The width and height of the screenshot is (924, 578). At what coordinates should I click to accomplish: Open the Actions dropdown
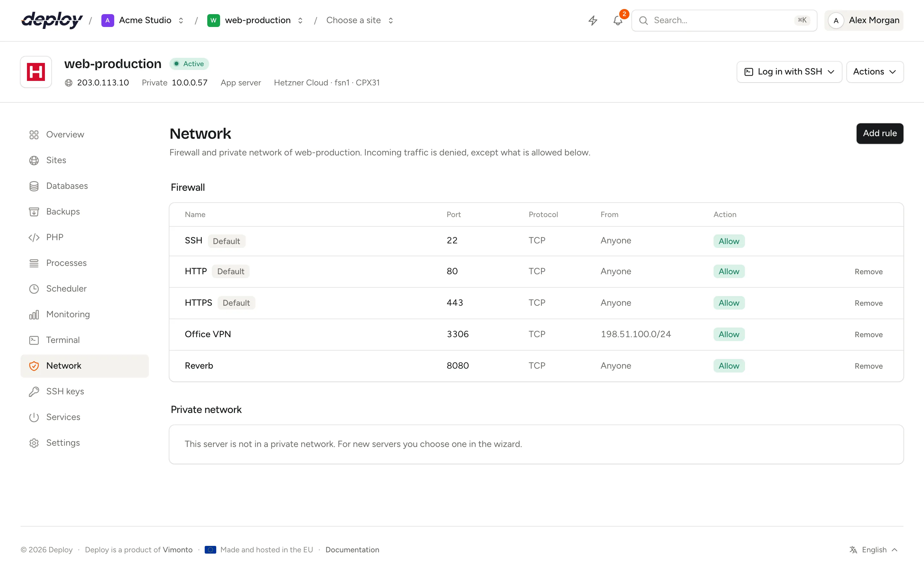[875, 72]
